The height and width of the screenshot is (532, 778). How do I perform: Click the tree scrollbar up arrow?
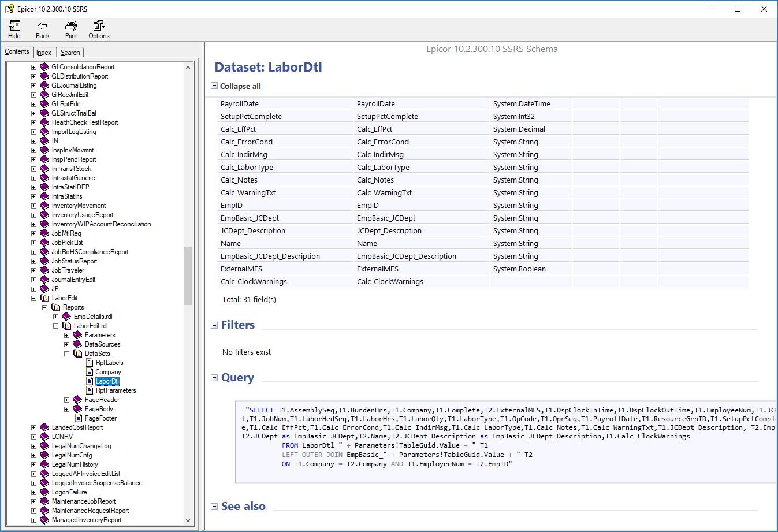[188, 68]
